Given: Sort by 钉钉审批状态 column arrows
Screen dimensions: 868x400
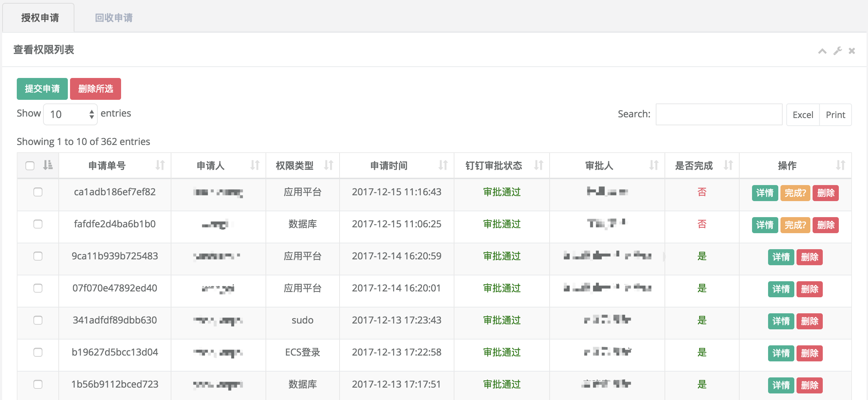Looking at the screenshot, I should point(539,165).
